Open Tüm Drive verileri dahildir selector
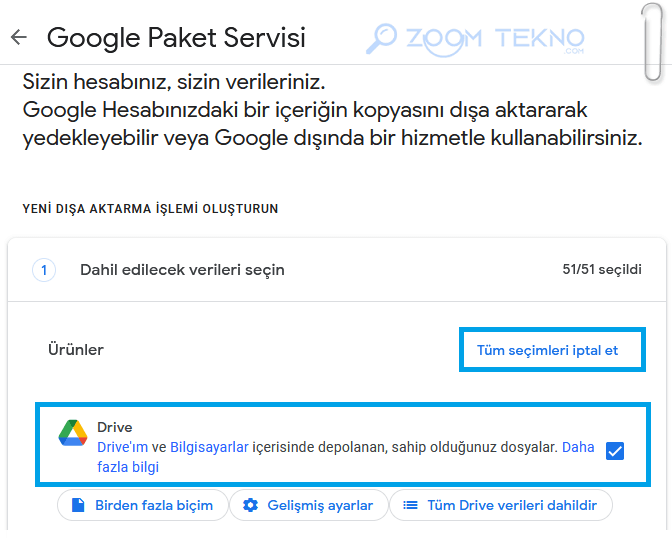Screen dimensions: 672x538 (501, 505)
